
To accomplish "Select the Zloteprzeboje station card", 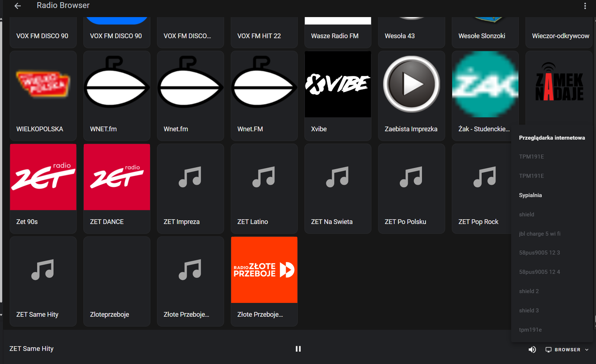I will click(117, 281).
